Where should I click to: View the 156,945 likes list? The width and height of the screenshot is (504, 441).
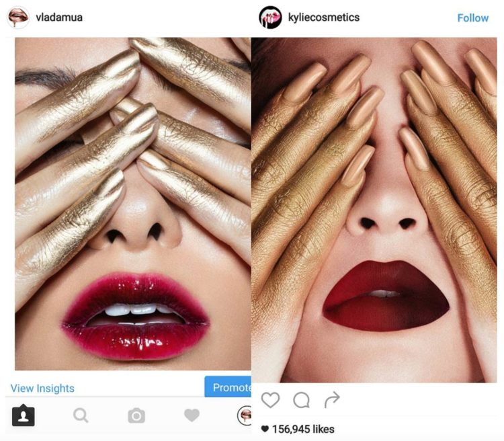[303, 429]
